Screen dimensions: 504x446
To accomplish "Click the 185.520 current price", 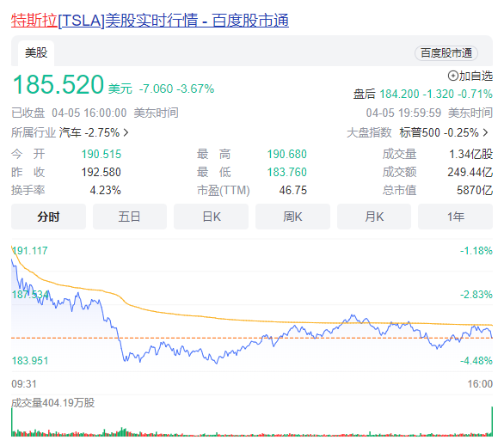I will click(58, 85).
